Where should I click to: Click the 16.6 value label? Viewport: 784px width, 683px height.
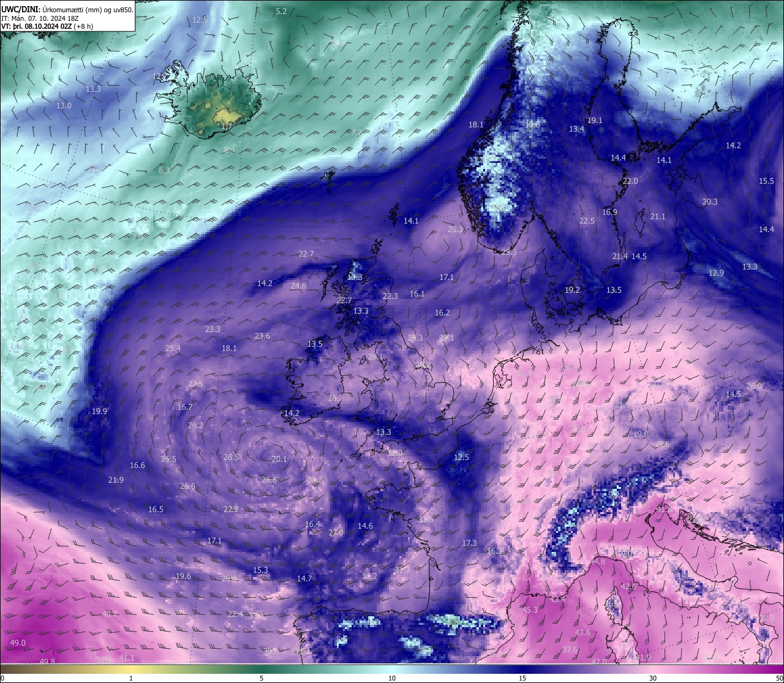(x=137, y=465)
